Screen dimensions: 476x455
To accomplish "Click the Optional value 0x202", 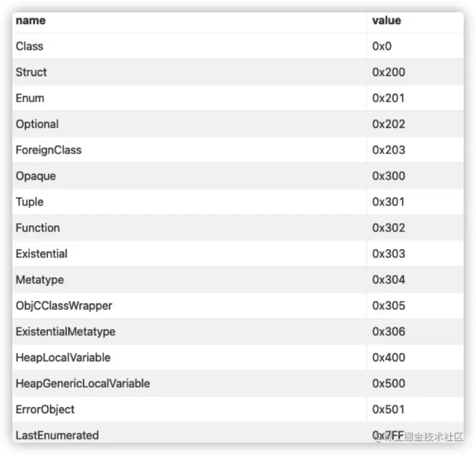I will coord(388,125).
